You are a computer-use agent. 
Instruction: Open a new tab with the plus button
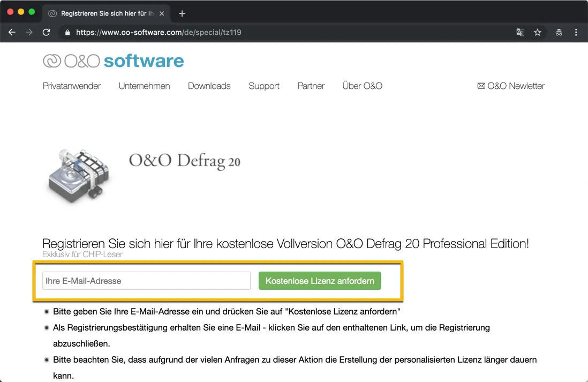point(182,13)
